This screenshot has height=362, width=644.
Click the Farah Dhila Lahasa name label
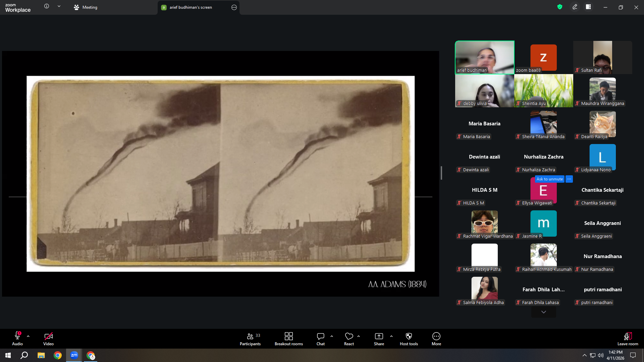pos(540,303)
